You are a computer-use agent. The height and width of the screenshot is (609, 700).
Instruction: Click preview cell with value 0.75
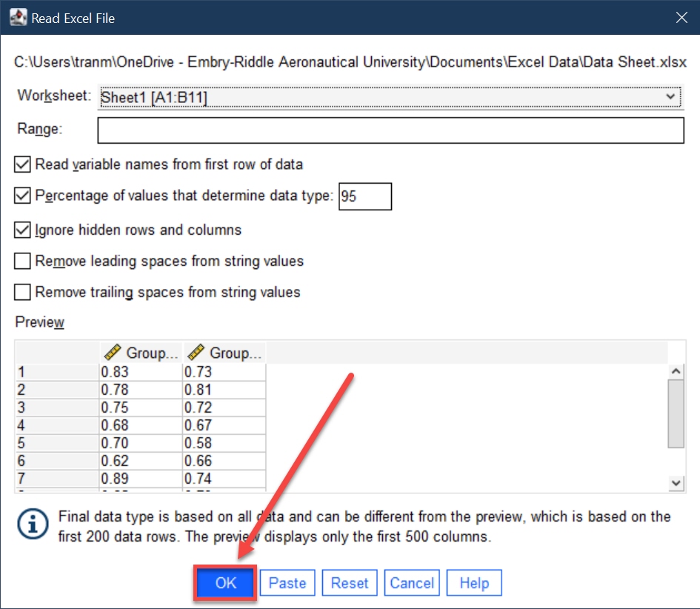[141, 407]
